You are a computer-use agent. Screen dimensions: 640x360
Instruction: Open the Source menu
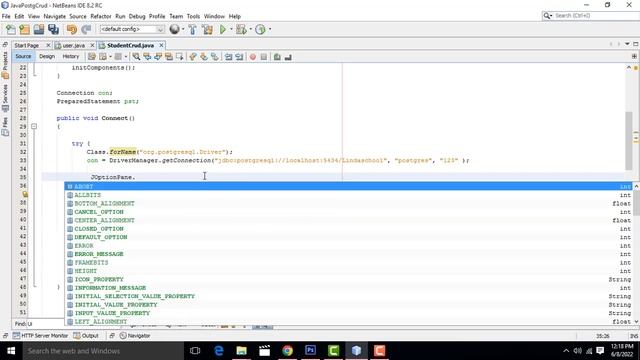pos(78,16)
